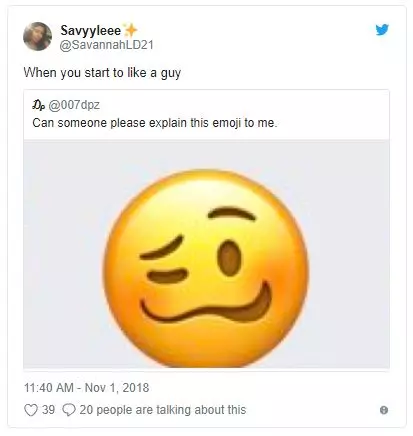Viewport: 413px width, 436px height.
Task: Open '20 people are talking about this'
Action: pos(163,410)
